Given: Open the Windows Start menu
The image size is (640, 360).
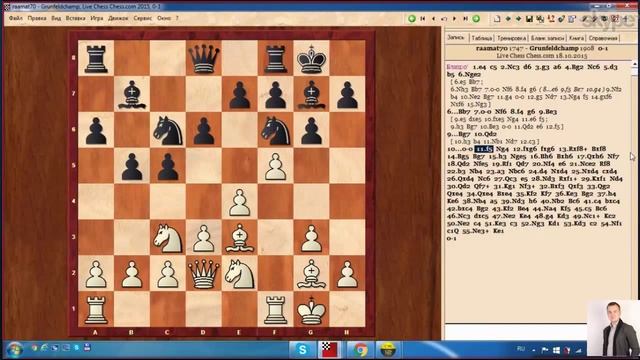Looking at the screenshot, I should [15, 349].
